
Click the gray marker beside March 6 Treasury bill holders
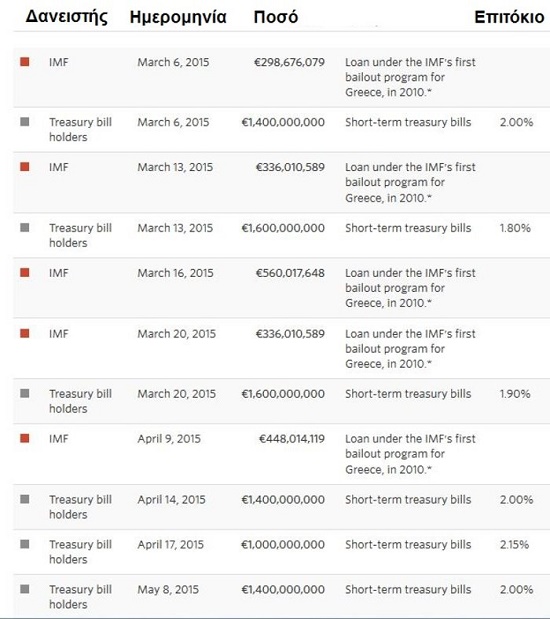25,122
